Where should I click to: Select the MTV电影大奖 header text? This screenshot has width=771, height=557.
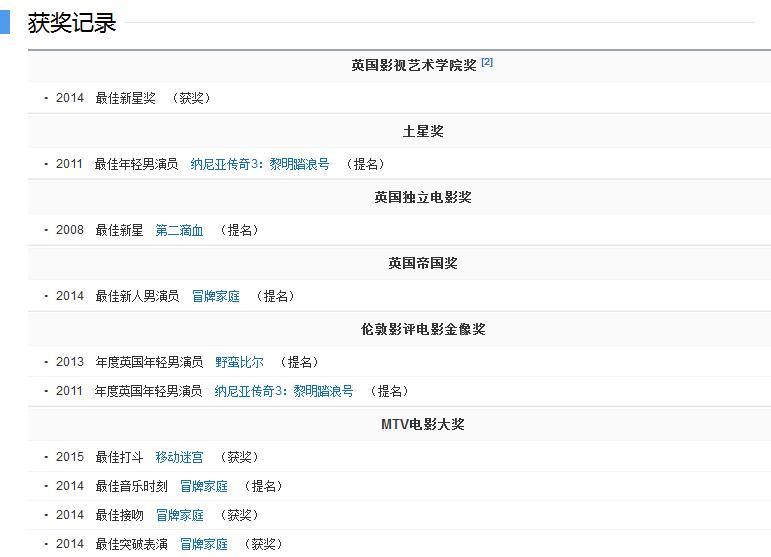(x=423, y=424)
